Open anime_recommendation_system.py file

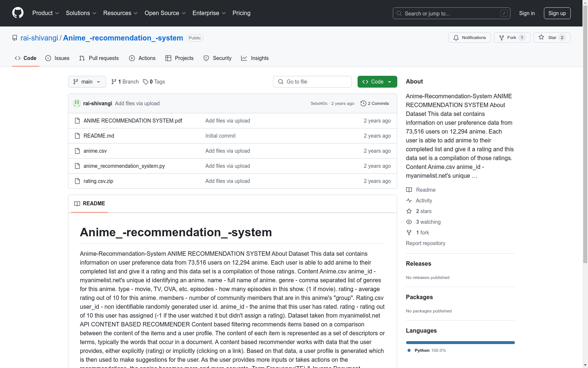coord(124,166)
